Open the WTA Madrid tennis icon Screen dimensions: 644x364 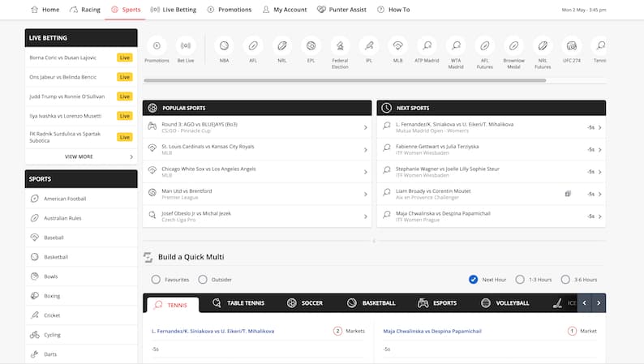pyautogui.click(x=456, y=46)
